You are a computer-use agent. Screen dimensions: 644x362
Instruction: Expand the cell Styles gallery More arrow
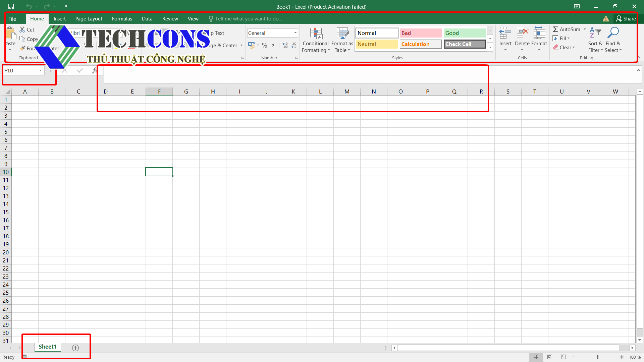click(490, 47)
